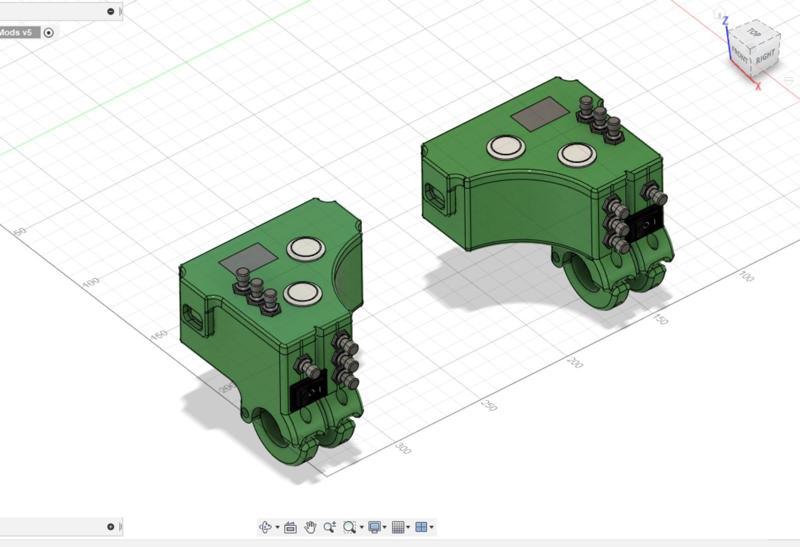Click the Zoom Window magnifier icon
The image size is (800, 547).
[x=349, y=527]
